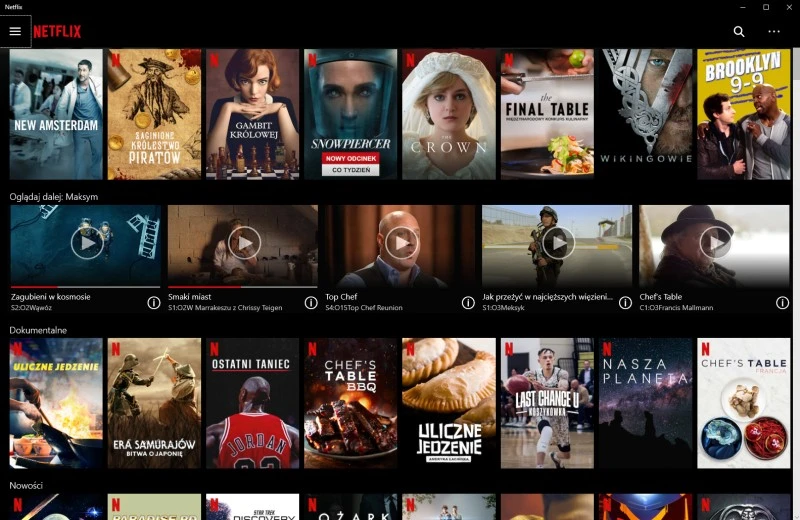Open Era samurajów poster

pos(154,403)
